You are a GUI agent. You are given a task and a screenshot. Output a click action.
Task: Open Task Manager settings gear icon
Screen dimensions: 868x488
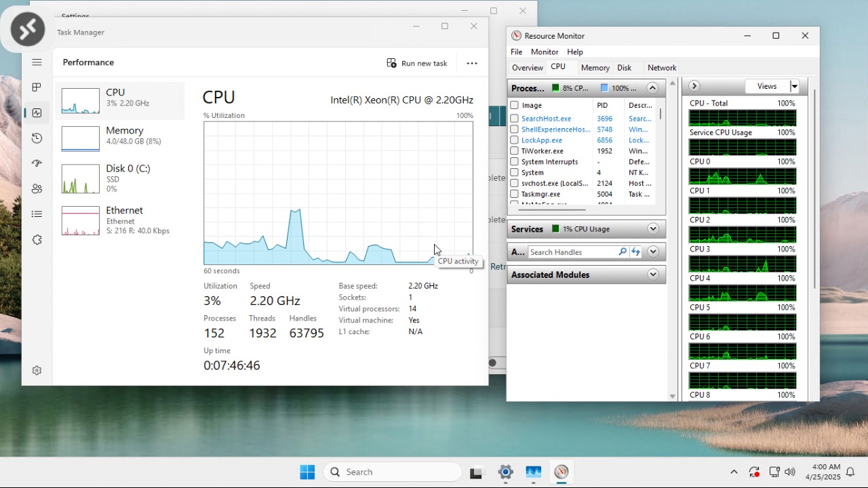point(37,371)
